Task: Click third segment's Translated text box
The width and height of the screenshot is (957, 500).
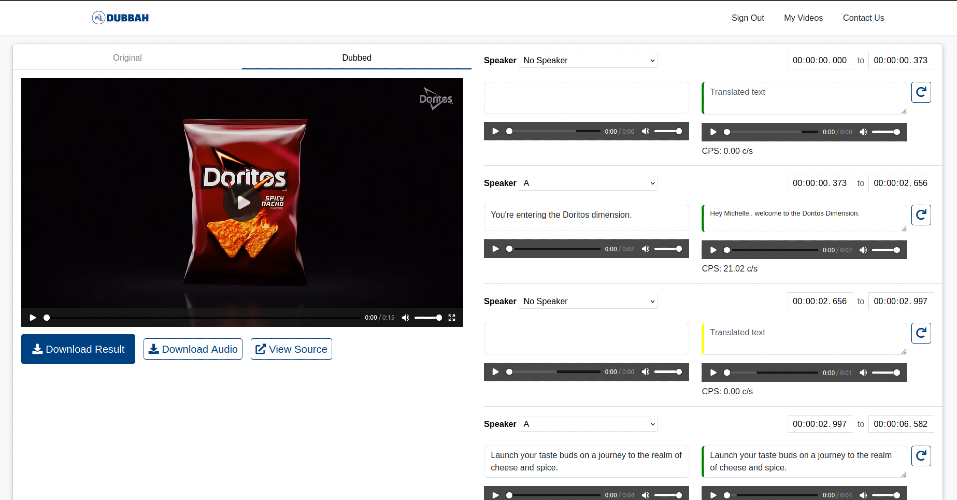Action: point(804,339)
